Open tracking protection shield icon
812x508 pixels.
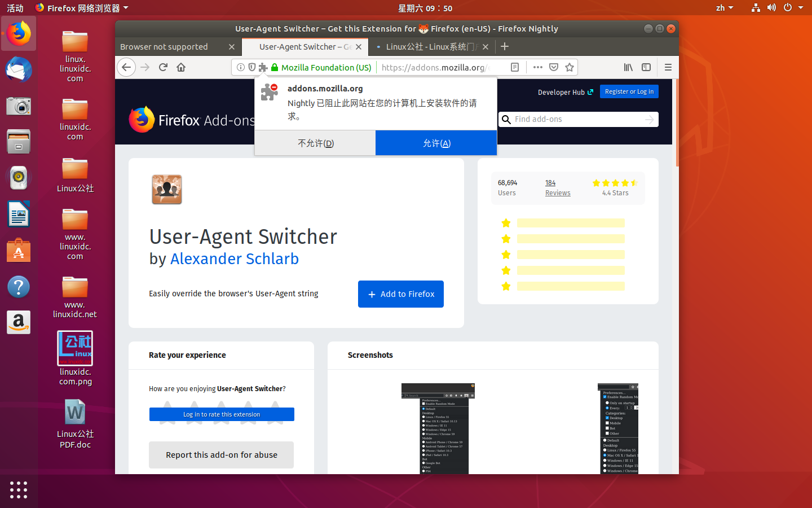[251, 67]
